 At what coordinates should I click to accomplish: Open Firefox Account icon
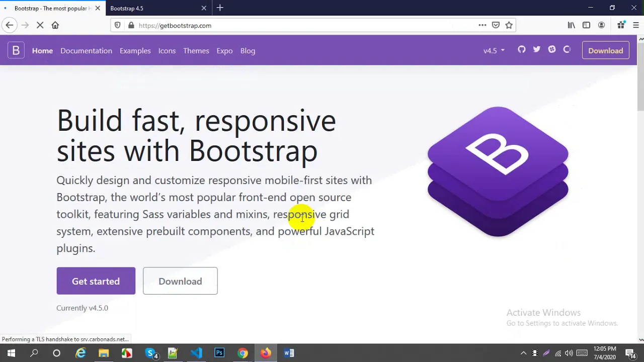pos(601,25)
